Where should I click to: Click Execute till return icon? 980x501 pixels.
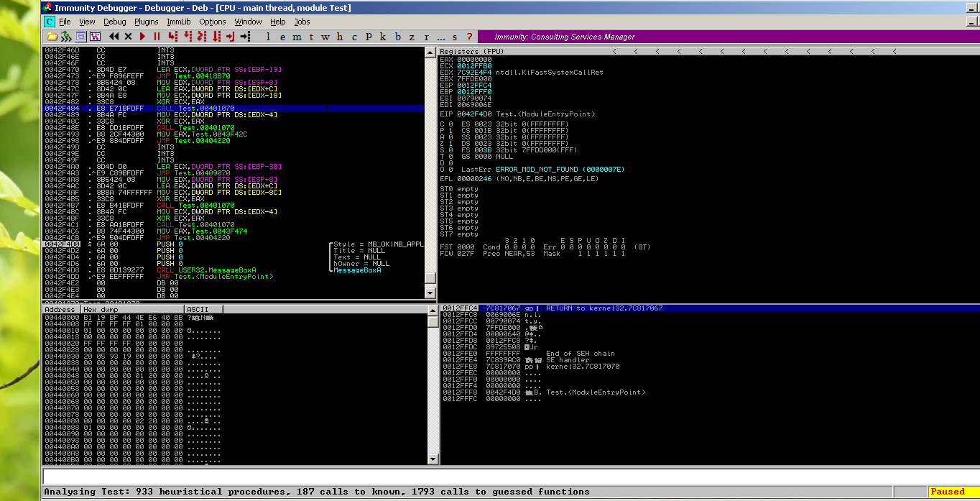point(231,37)
